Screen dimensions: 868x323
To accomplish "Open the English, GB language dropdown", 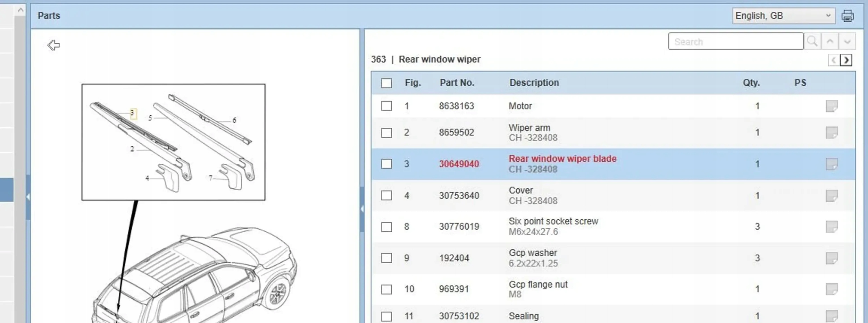I will 784,16.
